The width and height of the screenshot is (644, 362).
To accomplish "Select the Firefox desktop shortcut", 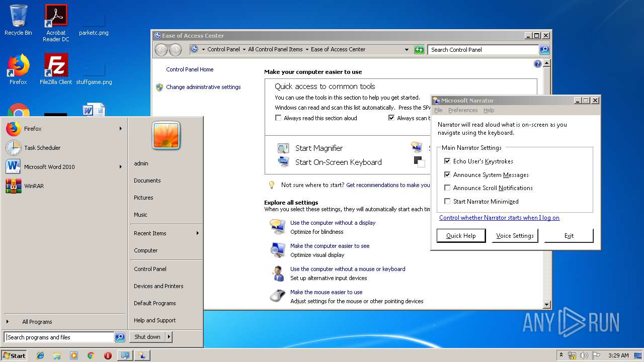I will pyautogui.click(x=18, y=69).
